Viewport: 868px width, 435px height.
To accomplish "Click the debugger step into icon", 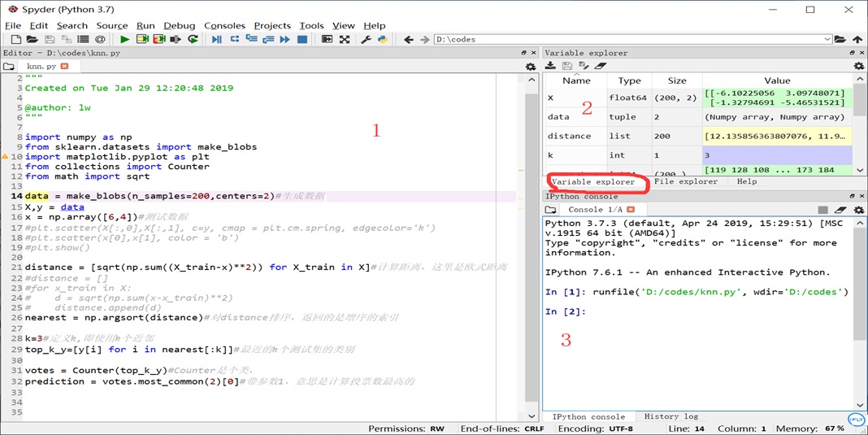I will click(251, 39).
